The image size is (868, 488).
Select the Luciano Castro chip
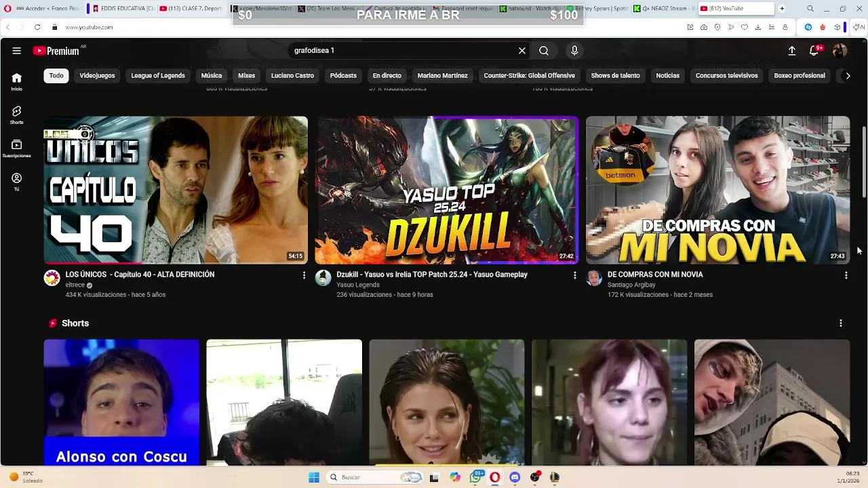tap(292, 76)
